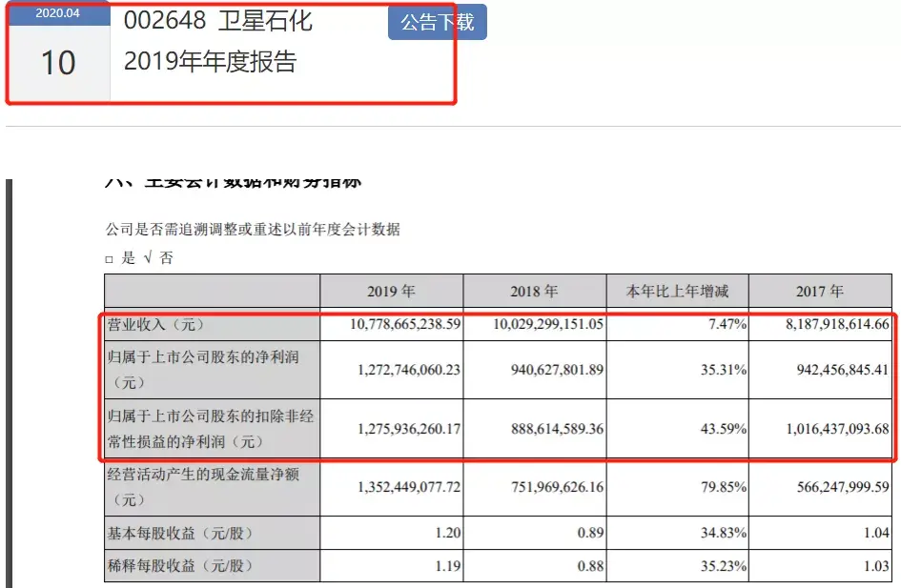Open the 002648 卫星石化 announcement title
Screen dimensions: 901x588
[x=217, y=21]
